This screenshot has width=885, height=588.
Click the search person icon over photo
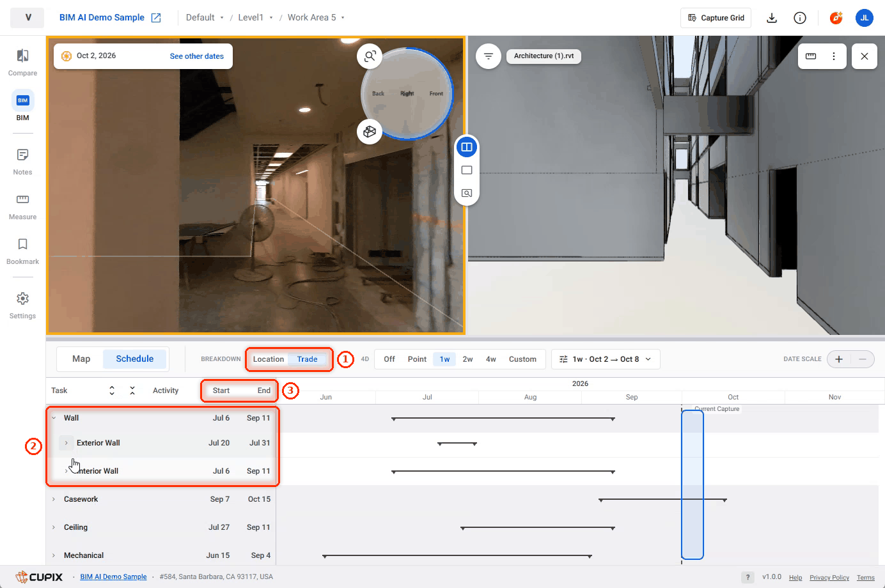(x=370, y=56)
